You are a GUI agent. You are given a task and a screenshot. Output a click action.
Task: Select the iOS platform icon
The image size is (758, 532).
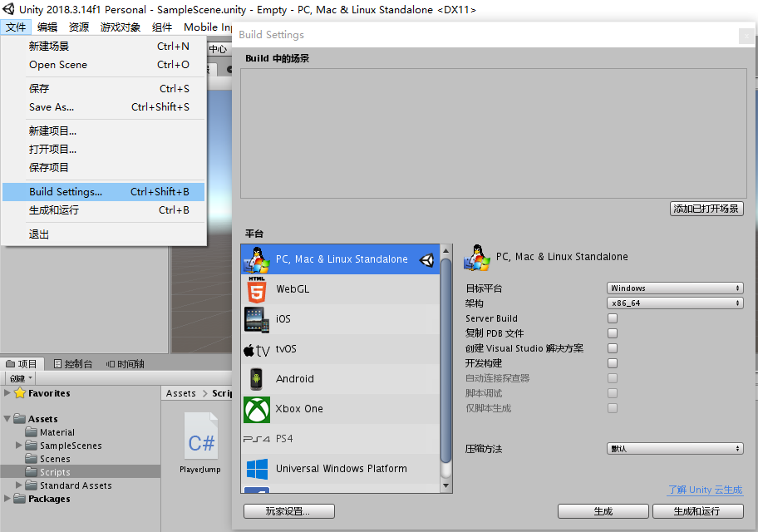257,320
